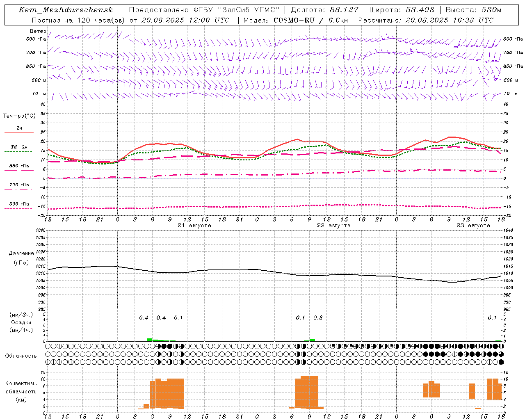Click the 2м temperature legend label
This screenshot has height=420, width=525.
19,128
